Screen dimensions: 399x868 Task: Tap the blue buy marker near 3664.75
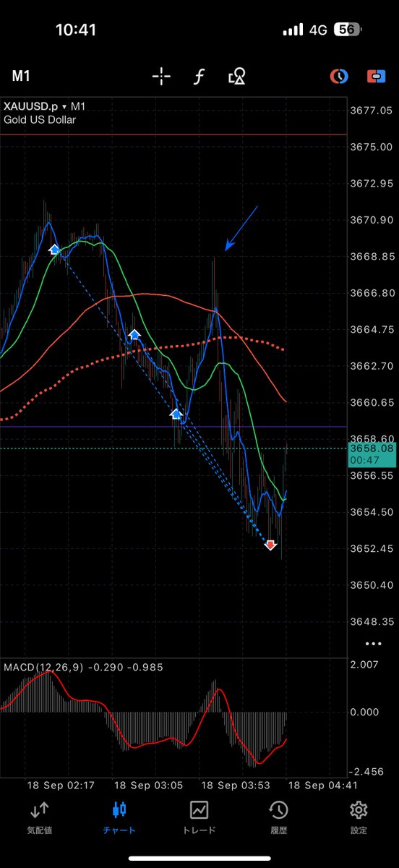[134, 334]
